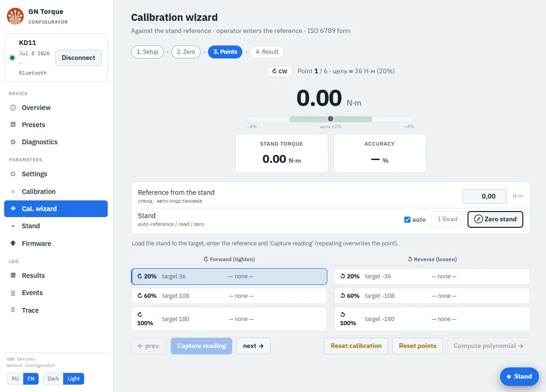The image size is (546, 392).
Task: Click the Read stand button
Action: [x=448, y=219]
